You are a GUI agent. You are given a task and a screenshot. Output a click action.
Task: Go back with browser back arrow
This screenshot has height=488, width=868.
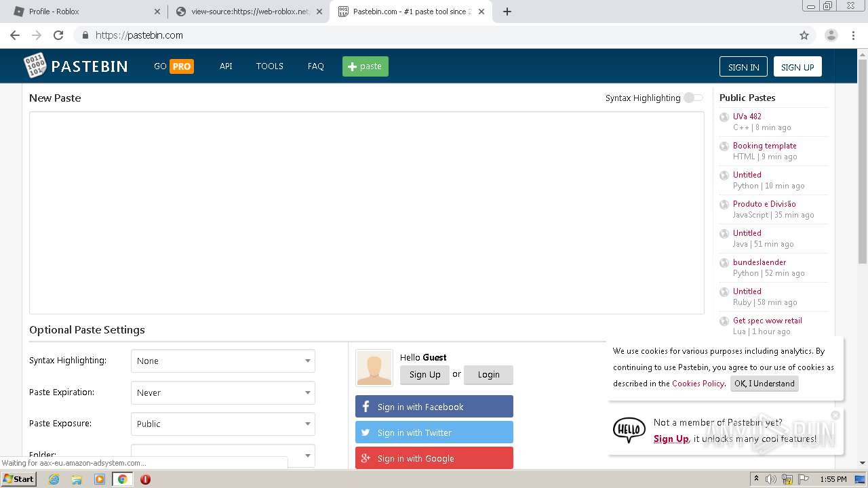pyautogui.click(x=15, y=35)
